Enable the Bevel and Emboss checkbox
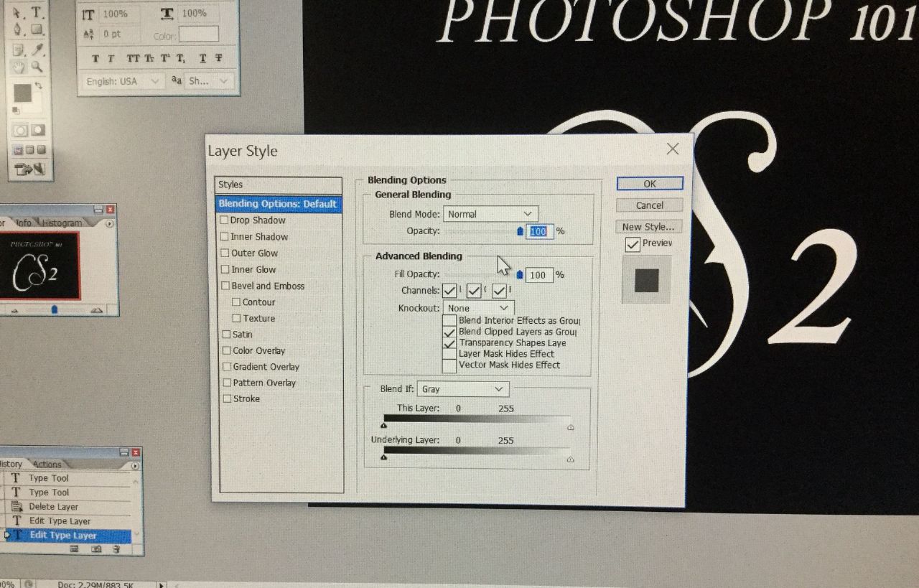 [x=225, y=286]
